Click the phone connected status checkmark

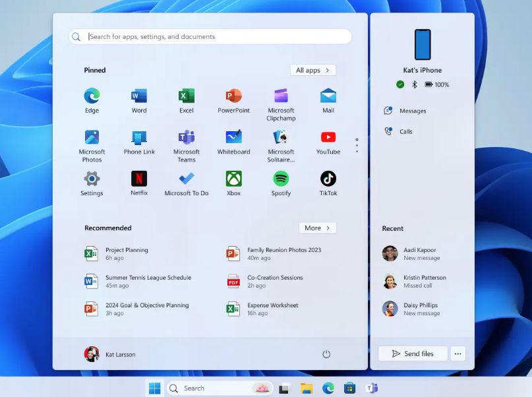400,84
